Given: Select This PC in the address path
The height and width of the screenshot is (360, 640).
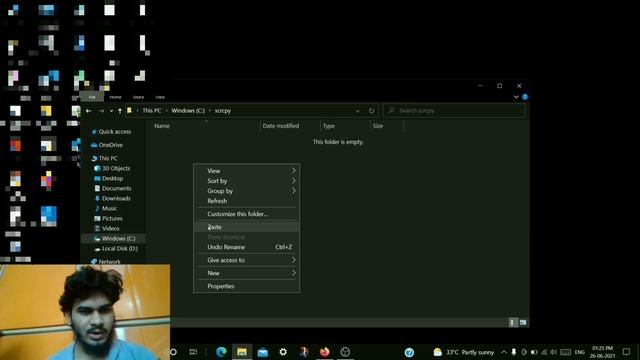Looking at the screenshot, I should (x=152, y=111).
